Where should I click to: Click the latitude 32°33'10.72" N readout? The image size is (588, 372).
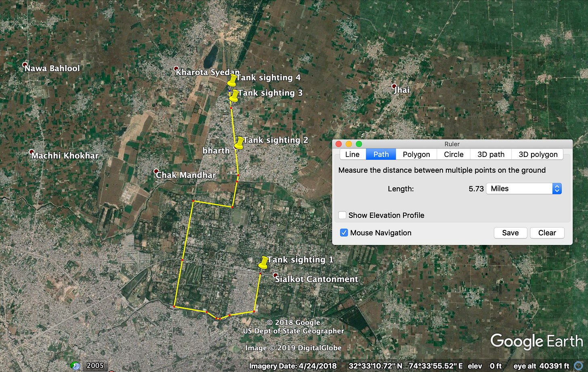click(x=375, y=366)
